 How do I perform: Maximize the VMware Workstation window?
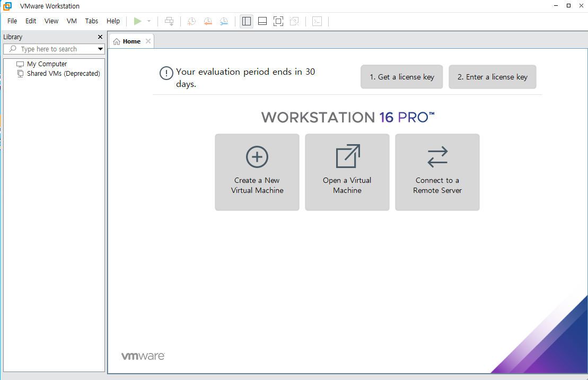568,6
